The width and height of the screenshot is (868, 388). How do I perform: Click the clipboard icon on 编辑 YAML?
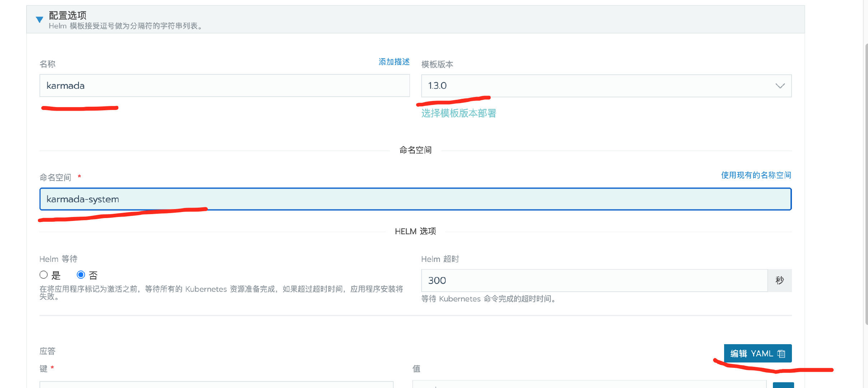coord(781,354)
